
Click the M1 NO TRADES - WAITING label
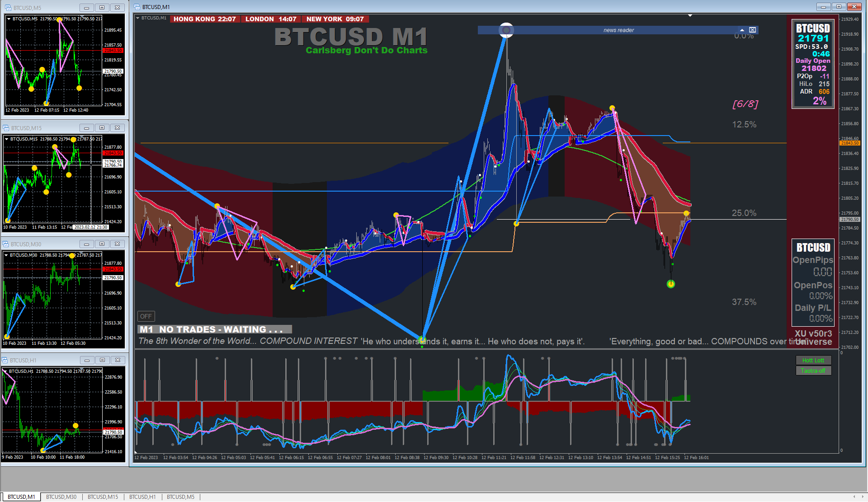click(214, 329)
